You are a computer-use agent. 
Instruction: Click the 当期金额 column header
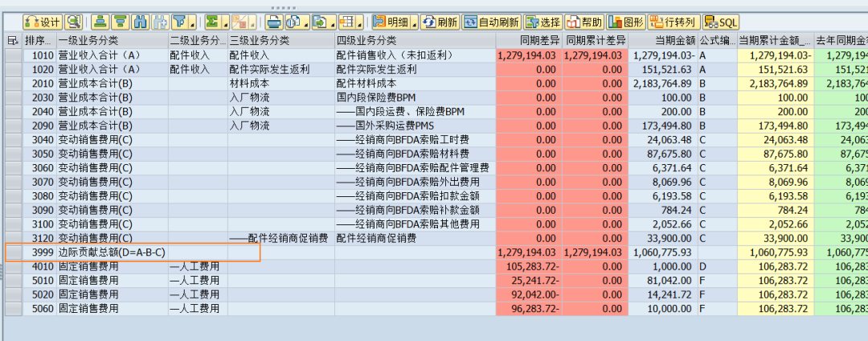pos(662,40)
